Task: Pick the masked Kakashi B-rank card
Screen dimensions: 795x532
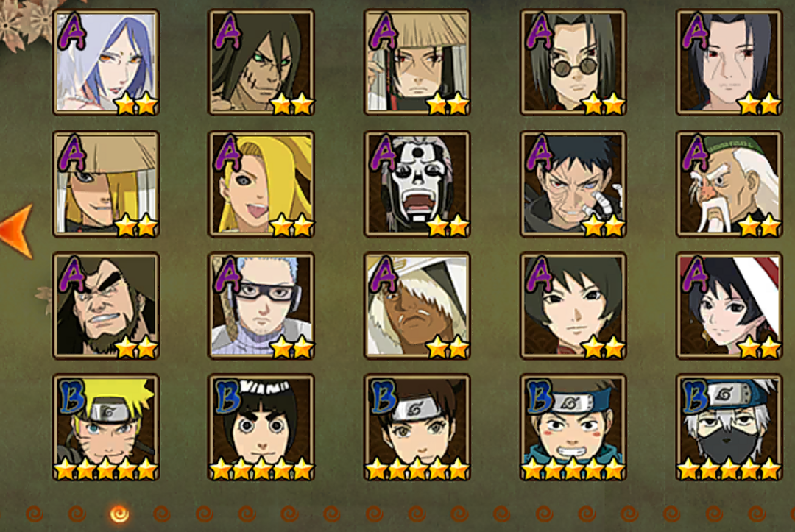Action: pos(729,427)
